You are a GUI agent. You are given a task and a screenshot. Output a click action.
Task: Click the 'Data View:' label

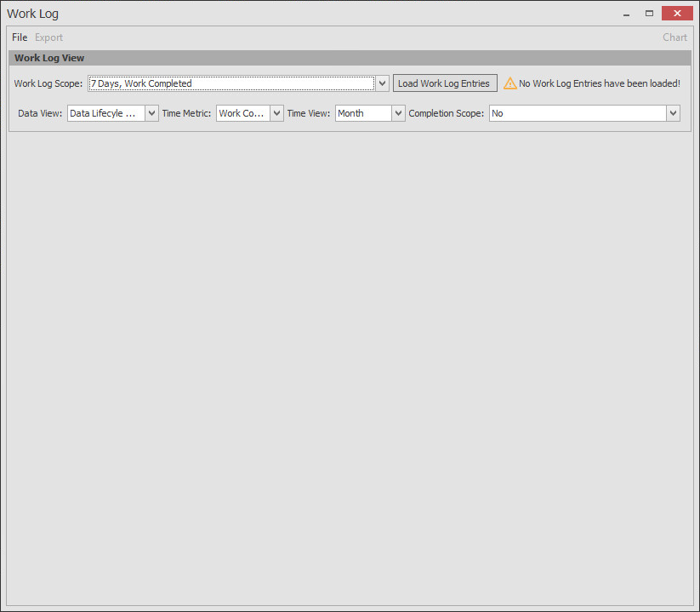(x=40, y=113)
